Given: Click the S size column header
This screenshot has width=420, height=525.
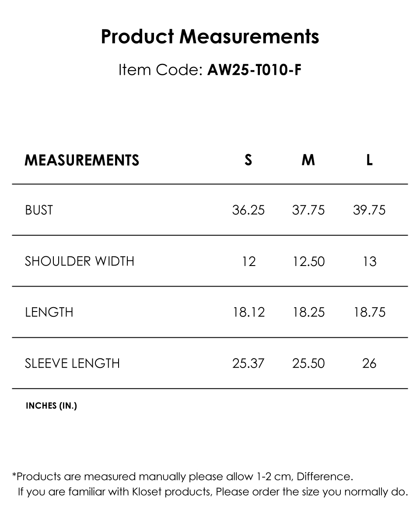Looking at the screenshot, I should (x=248, y=160).
